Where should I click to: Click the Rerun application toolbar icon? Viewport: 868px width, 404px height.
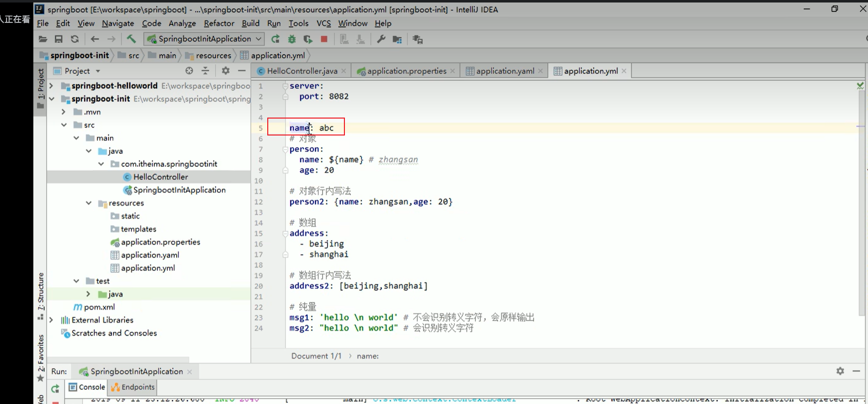click(x=275, y=39)
